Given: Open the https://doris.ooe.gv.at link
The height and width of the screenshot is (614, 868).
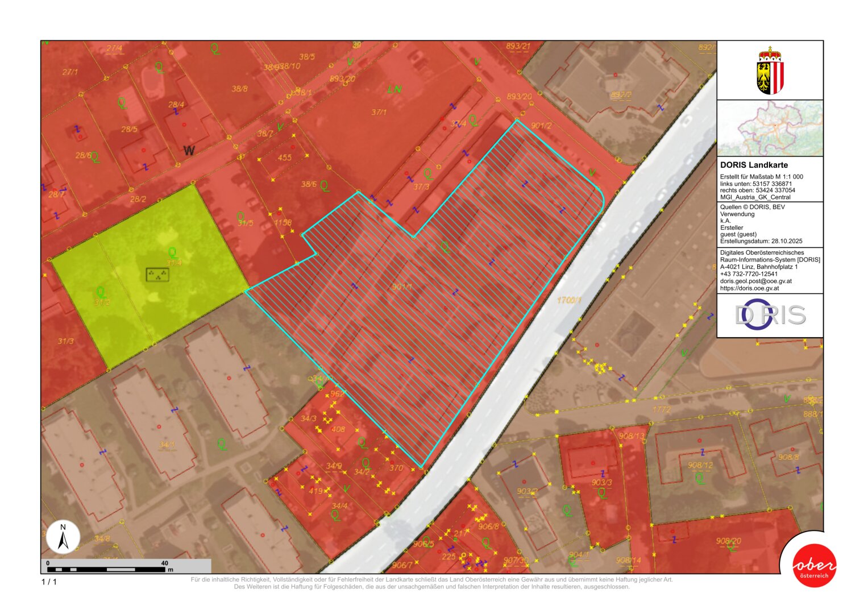Looking at the screenshot, I should tap(749, 288).
